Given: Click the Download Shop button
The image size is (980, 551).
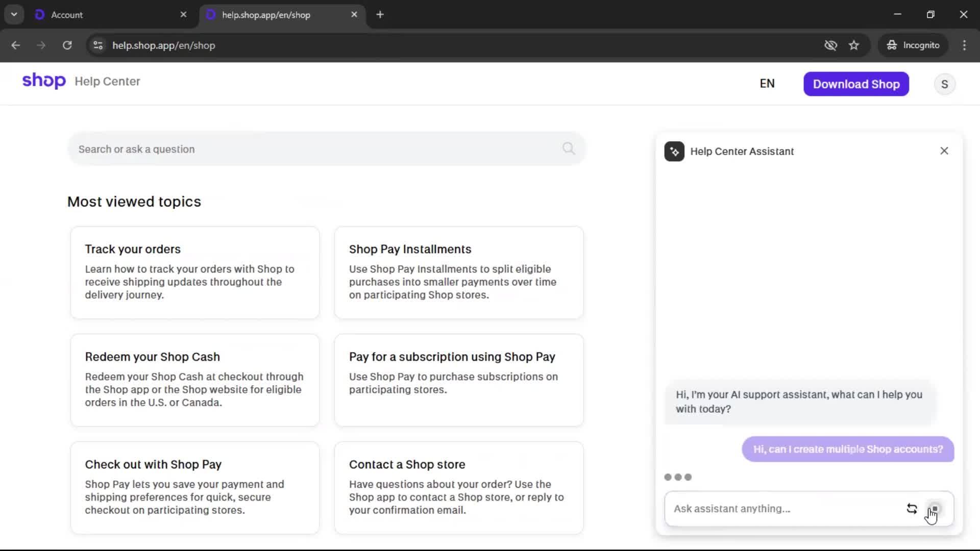Looking at the screenshot, I should coord(856,84).
